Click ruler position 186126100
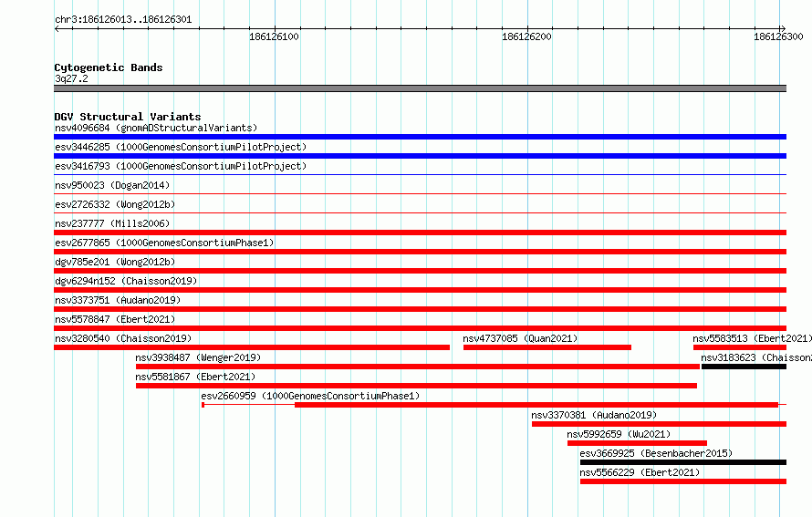 pos(274,36)
